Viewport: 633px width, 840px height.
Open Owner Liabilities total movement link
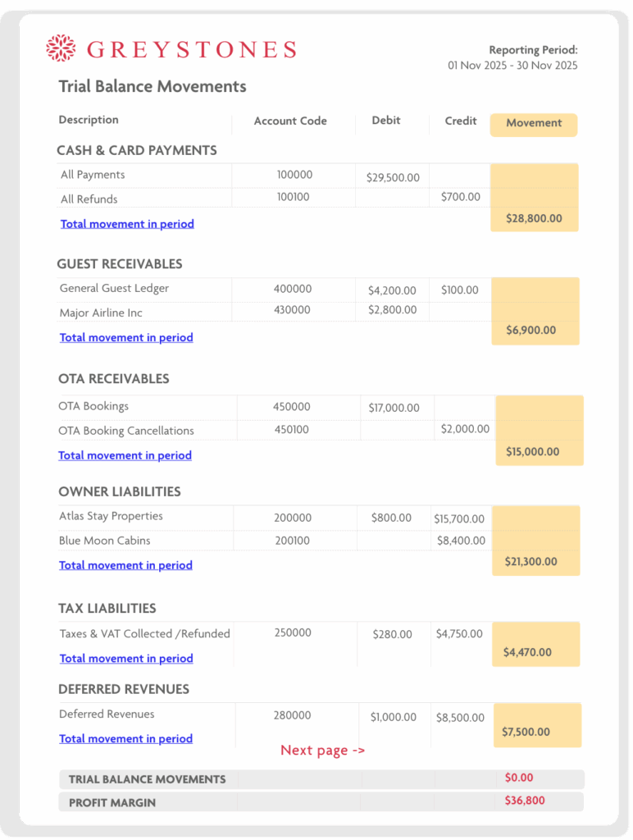[x=125, y=565]
